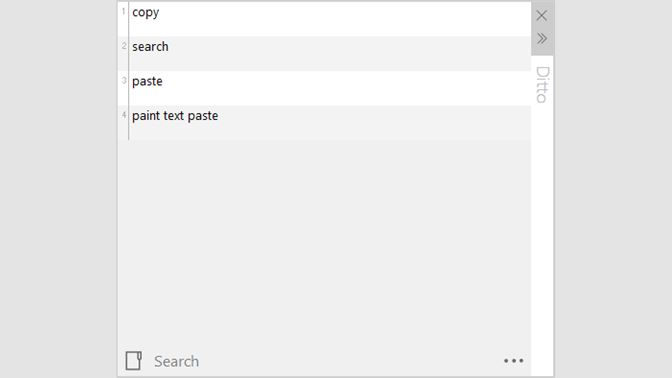This screenshot has width=672, height=378.
Task: Click the vertical Ditto title caption
Action: (x=542, y=84)
